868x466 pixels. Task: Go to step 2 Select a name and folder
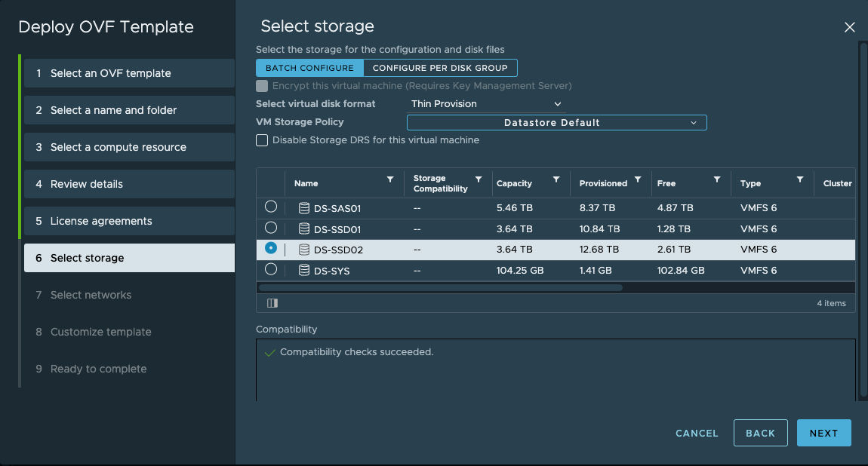click(x=130, y=110)
